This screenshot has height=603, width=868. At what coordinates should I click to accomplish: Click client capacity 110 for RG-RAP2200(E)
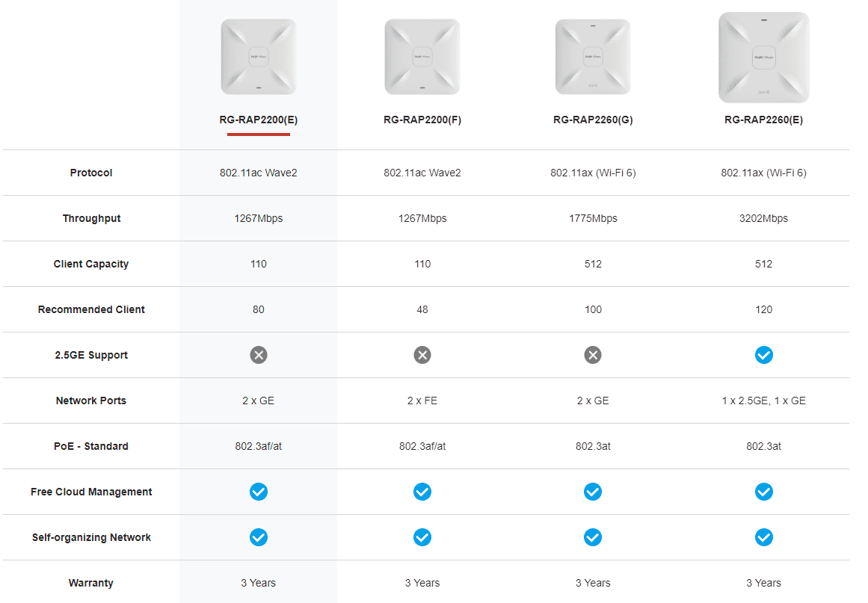tap(258, 264)
